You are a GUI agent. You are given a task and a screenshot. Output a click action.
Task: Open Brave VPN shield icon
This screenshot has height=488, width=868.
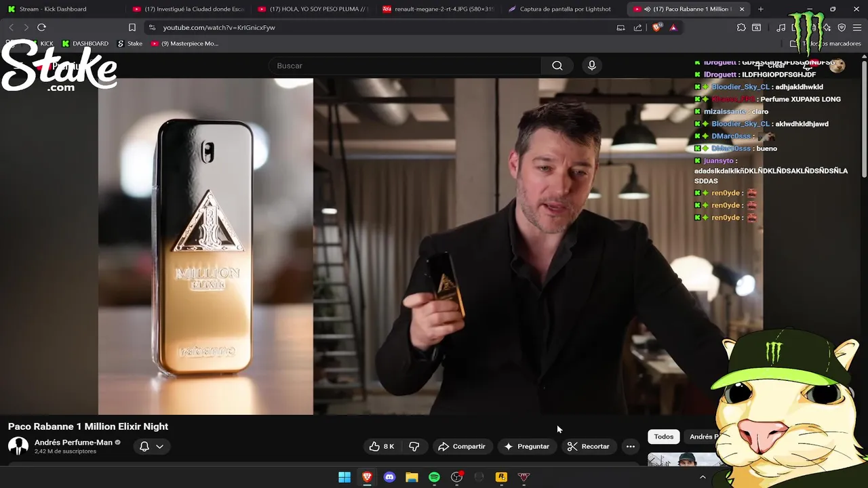(x=842, y=28)
